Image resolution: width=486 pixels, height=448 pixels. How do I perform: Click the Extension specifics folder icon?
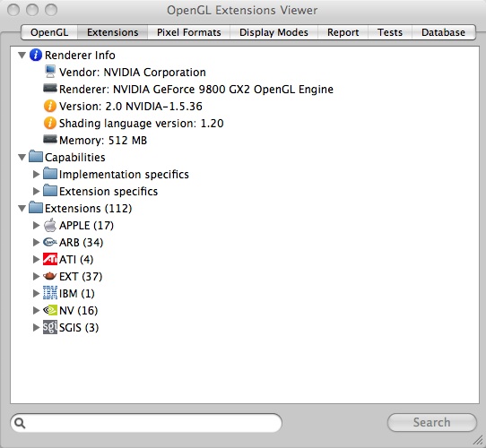click(x=50, y=191)
